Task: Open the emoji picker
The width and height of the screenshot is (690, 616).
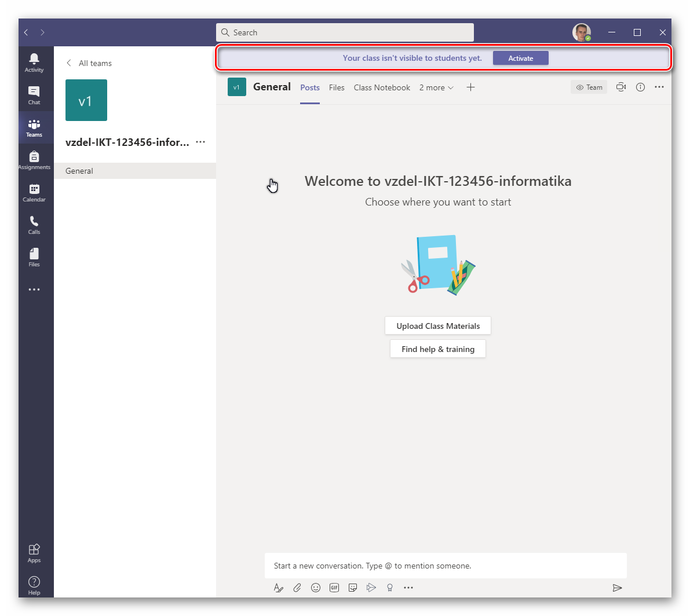Action: [x=316, y=588]
